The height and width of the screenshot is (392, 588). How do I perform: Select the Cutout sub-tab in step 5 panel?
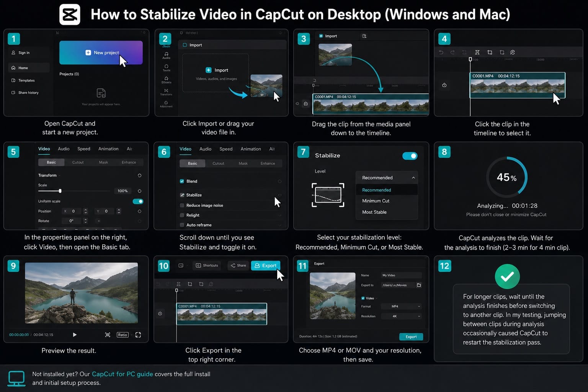(78, 162)
